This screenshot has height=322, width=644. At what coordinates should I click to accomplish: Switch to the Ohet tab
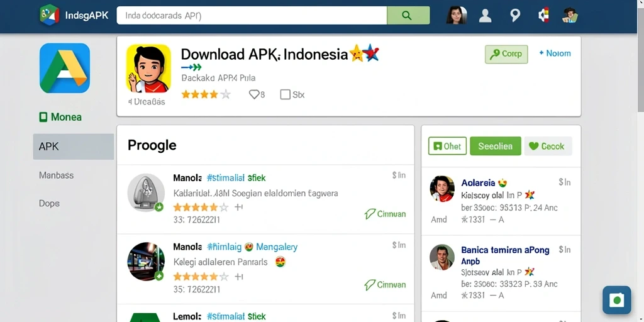pos(447,146)
